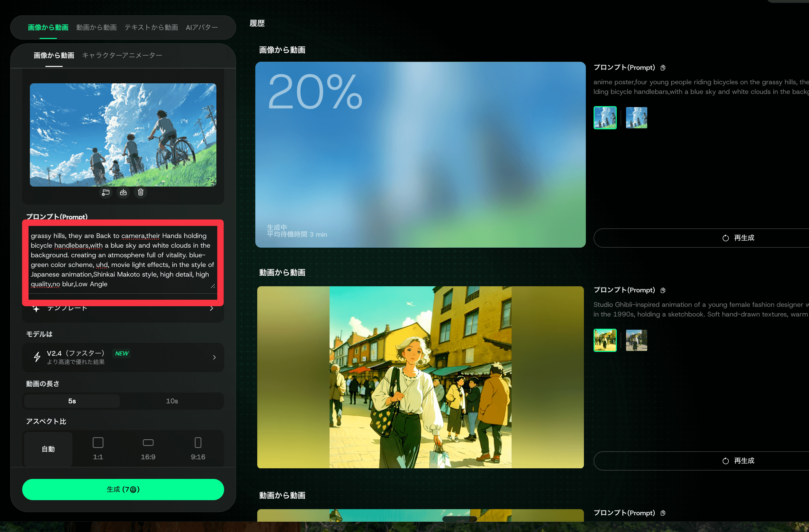This screenshot has width=809, height=532.
Task: Select the 5s video length option
Action: click(72, 401)
